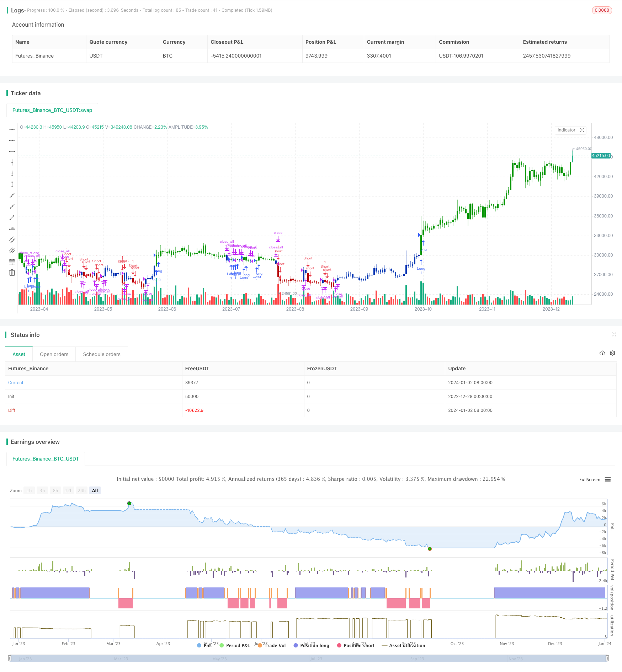Delete chart drawings with trash icon

tap(12, 273)
